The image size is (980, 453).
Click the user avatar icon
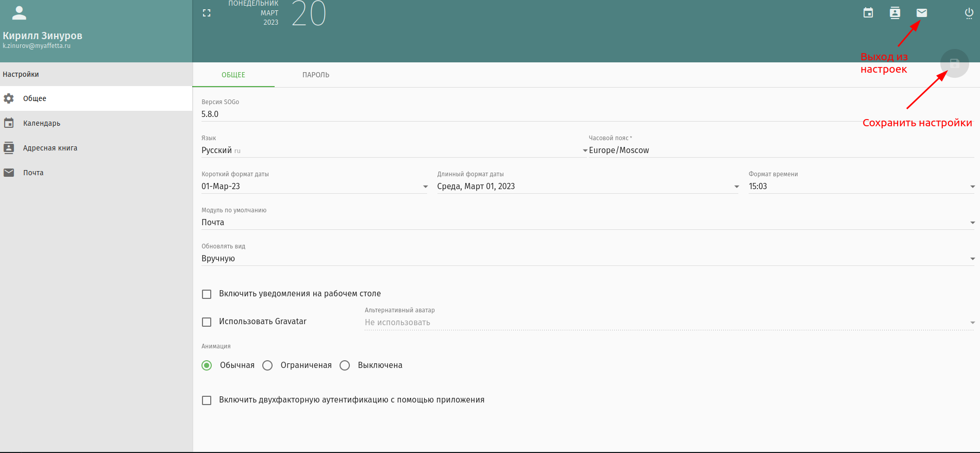(19, 13)
